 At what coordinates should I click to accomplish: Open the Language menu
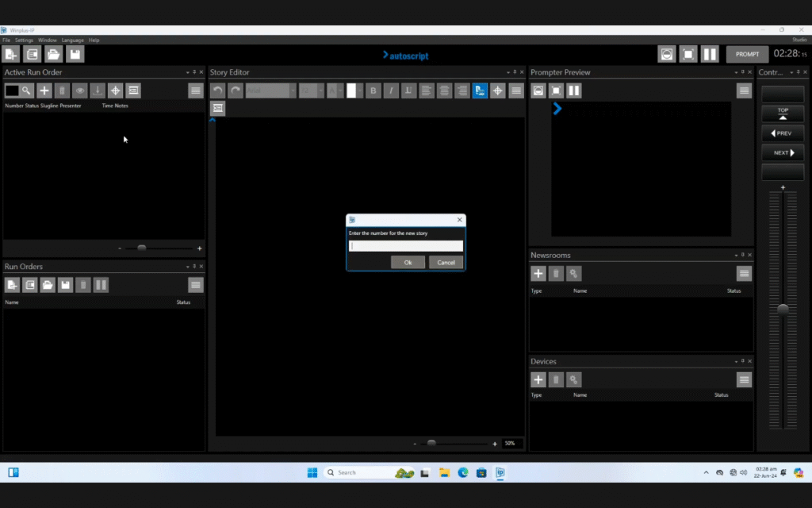tap(72, 40)
